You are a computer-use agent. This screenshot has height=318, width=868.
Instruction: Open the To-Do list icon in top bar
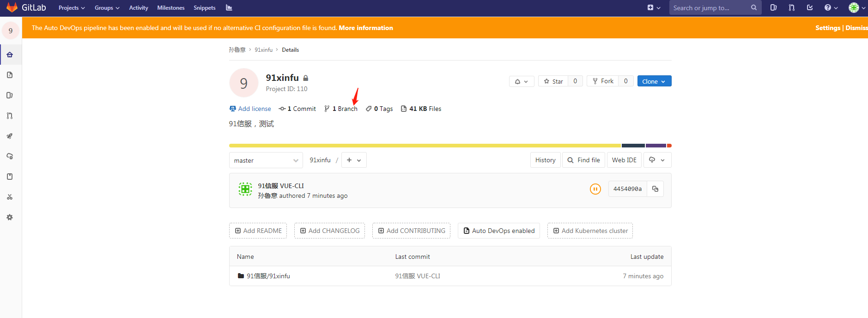point(810,7)
